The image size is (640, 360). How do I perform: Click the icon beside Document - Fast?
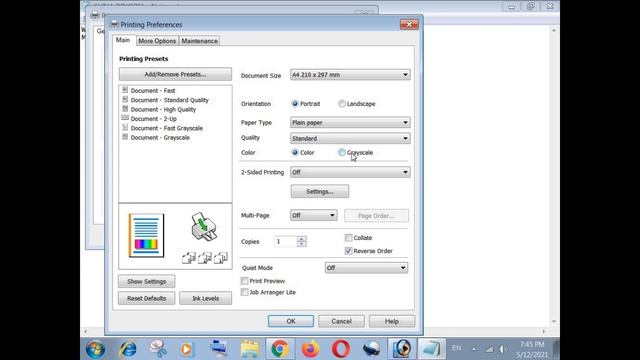(x=125, y=90)
